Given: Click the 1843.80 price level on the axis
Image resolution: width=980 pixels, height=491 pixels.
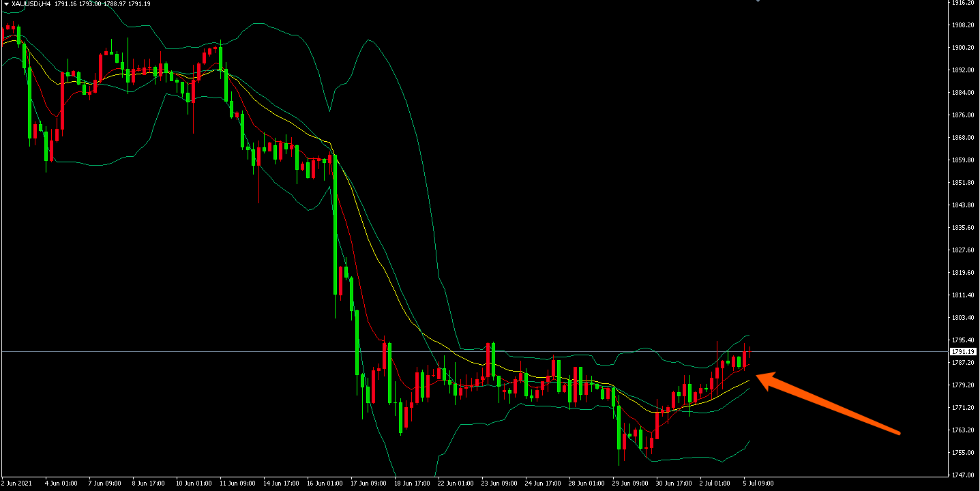Looking at the screenshot, I should click(x=964, y=205).
